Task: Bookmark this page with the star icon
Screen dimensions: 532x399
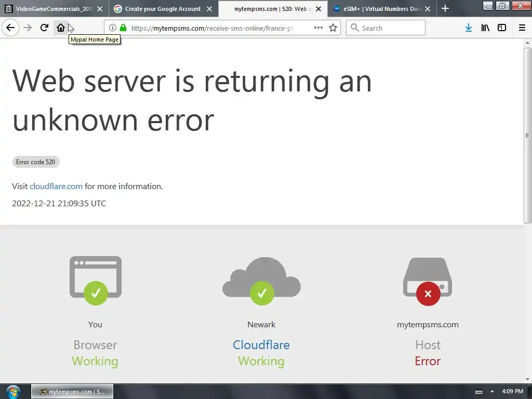Action: pyautogui.click(x=333, y=28)
